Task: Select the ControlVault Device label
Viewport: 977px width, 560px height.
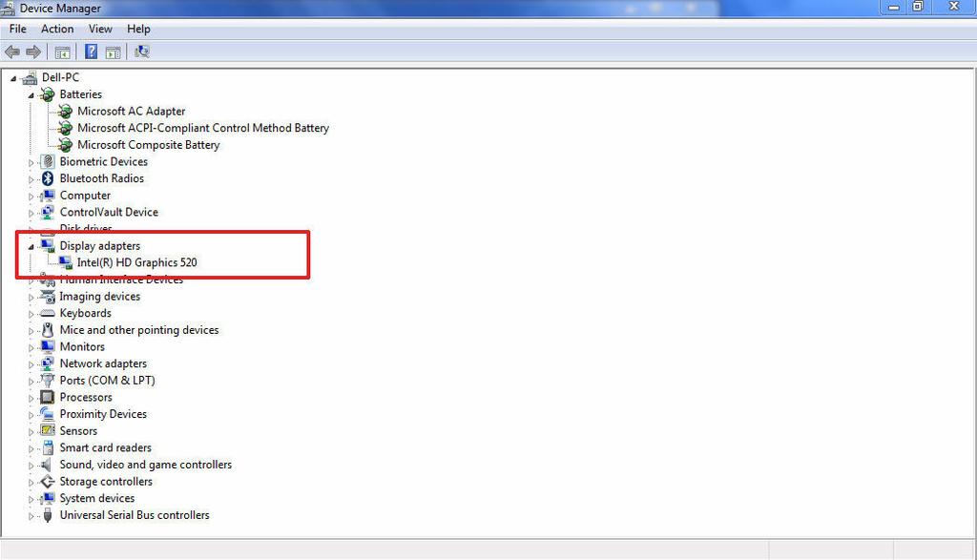Action: click(x=109, y=213)
